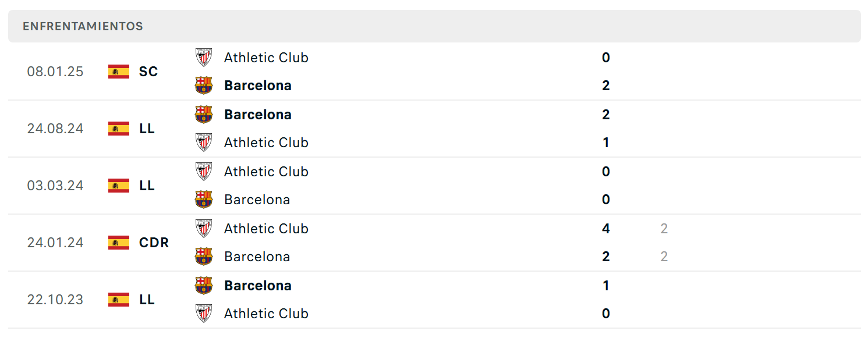Open Barcelona team in 03.03.24 match
Screen dimensions: 868x338
pyautogui.click(x=257, y=200)
